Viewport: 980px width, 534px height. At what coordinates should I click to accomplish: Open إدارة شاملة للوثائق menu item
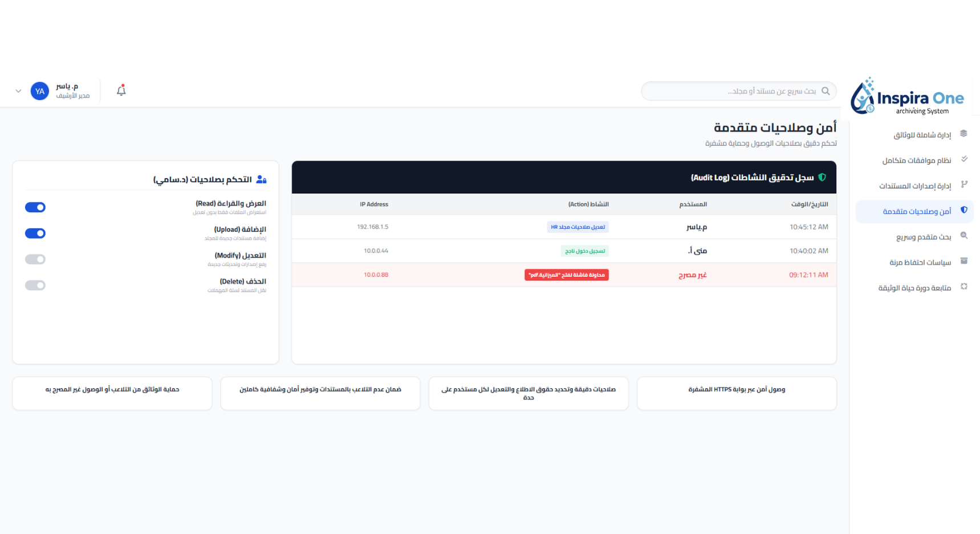pyautogui.click(x=914, y=134)
